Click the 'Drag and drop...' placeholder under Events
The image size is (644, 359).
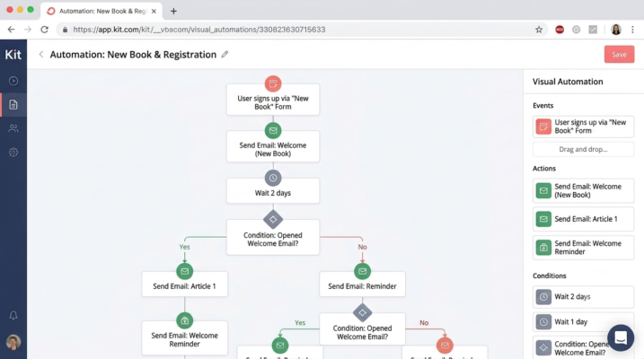pyautogui.click(x=583, y=149)
